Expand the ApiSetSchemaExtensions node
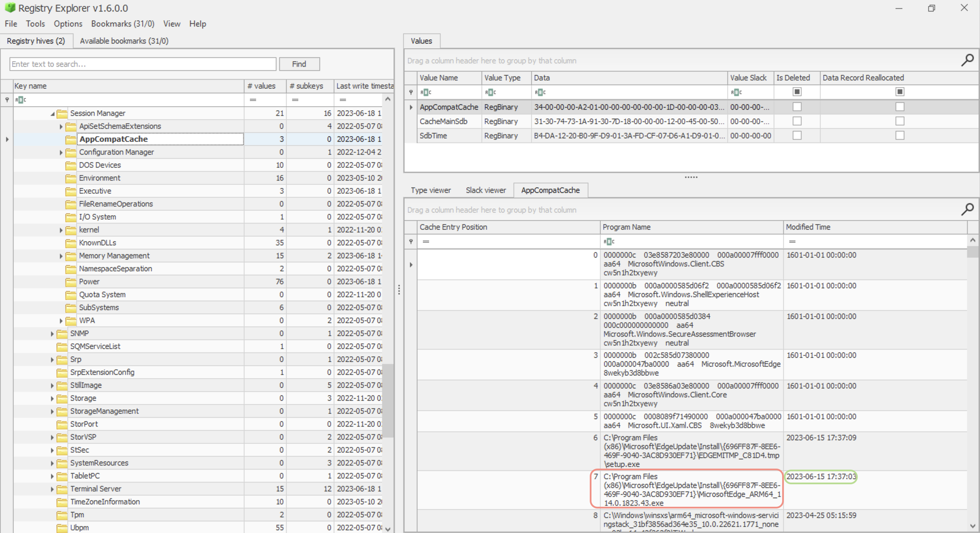 pos(61,126)
